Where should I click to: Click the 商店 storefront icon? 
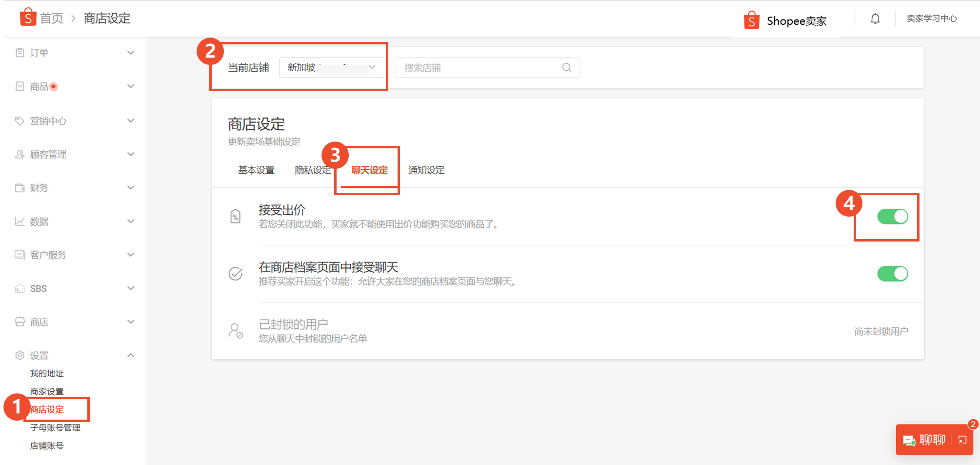pyautogui.click(x=20, y=322)
